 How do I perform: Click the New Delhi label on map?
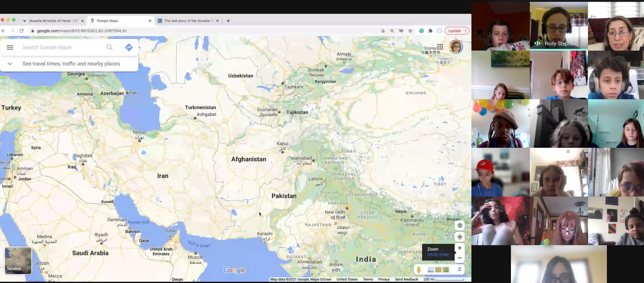coord(335,212)
